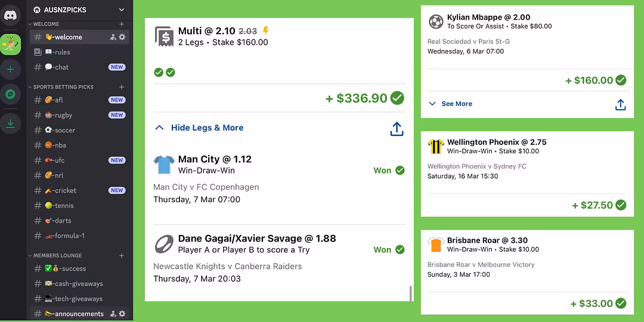The height and width of the screenshot is (322, 644).
Task: Click create invite icon on welcome channel
Action: pyautogui.click(x=113, y=37)
